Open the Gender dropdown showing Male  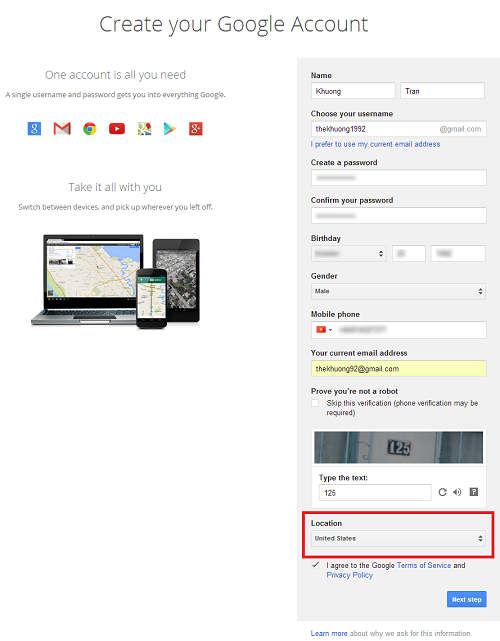pyautogui.click(x=398, y=291)
